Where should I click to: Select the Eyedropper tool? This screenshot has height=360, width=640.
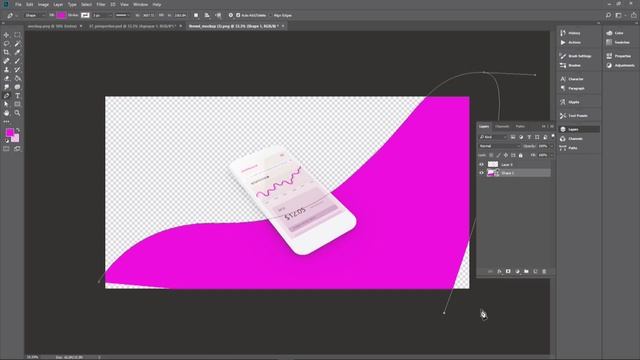coord(17,52)
